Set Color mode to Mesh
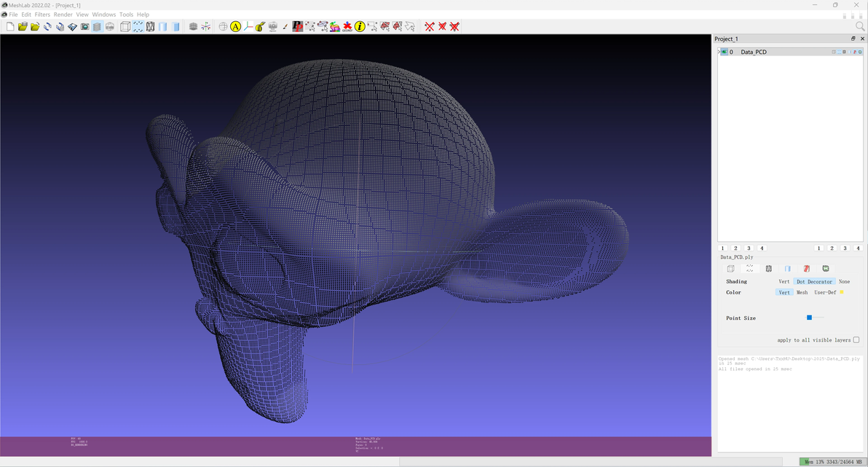Screen dimensions: 868x467 pos(802,292)
